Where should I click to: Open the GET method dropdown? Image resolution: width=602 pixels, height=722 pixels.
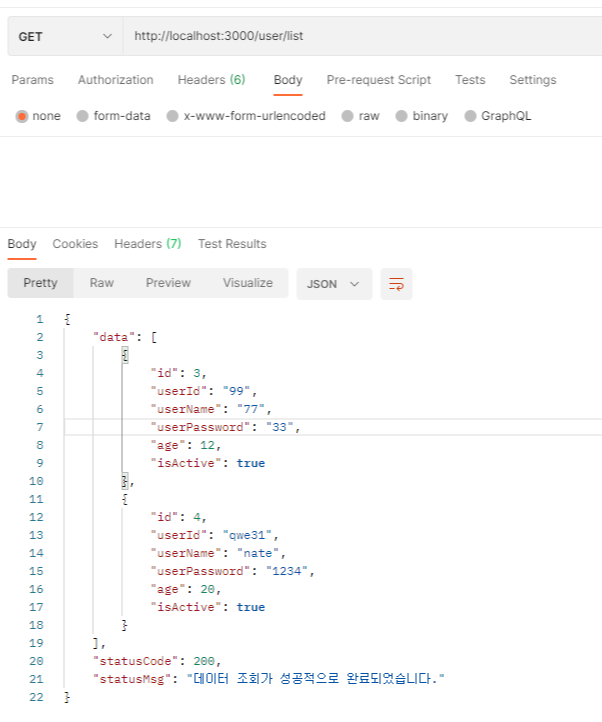click(x=65, y=36)
